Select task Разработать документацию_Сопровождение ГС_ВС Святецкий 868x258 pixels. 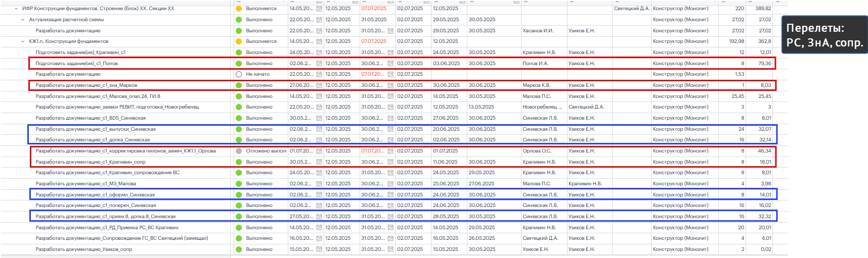tap(121, 238)
